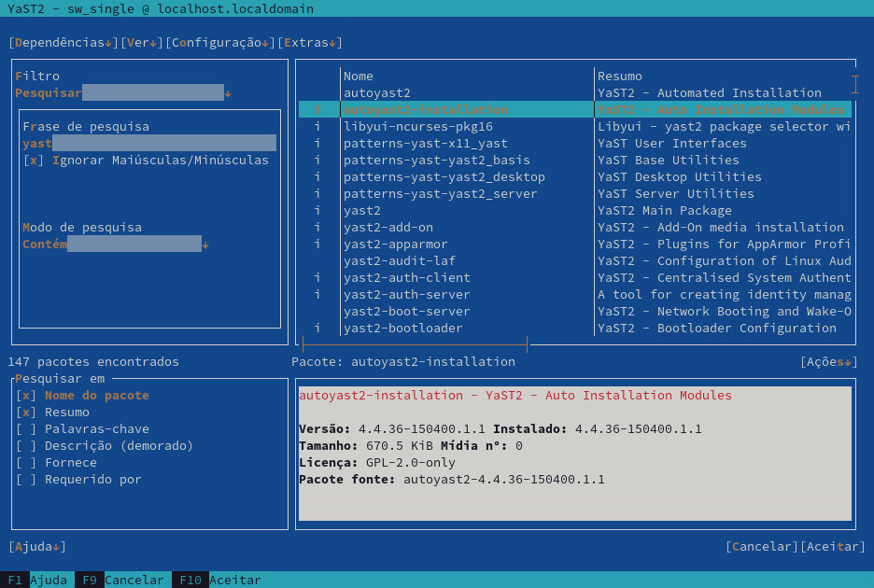Click the description heading autoyast2-installation - YaST2
Image resolution: width=874 pixels, height=588 pixels.
click(515, 395)
